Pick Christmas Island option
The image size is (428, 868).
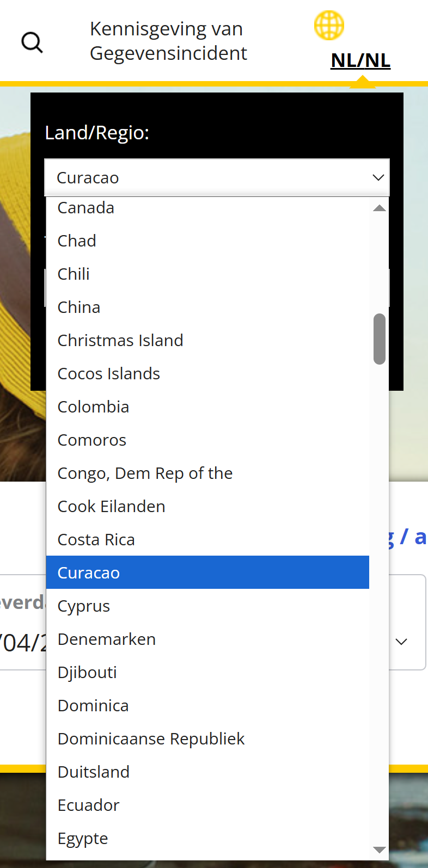(120, 341)
